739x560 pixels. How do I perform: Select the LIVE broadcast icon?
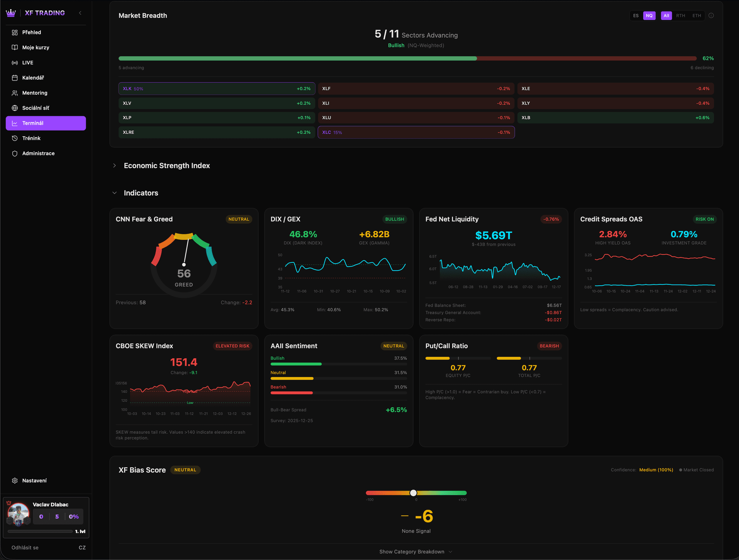tap(15, 62)
